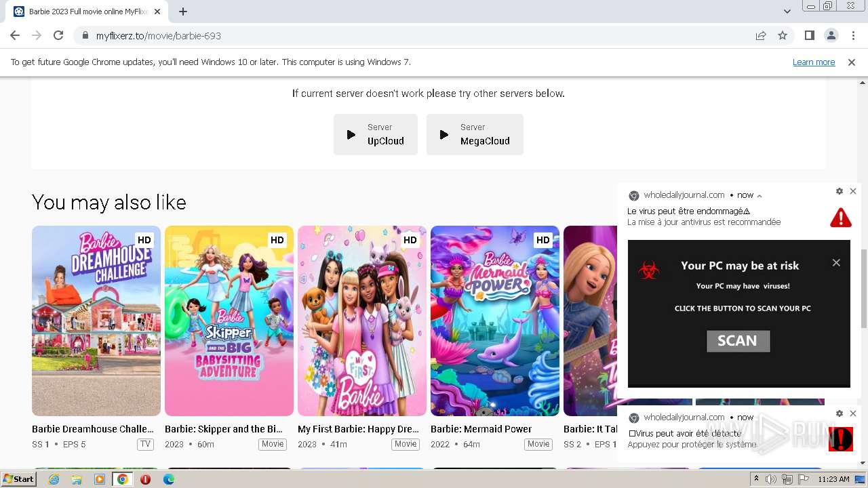Viewport: 868px width, 488px height.
Task: Click the TV tag under Dreamhouse Challenge
Action: 145,445
